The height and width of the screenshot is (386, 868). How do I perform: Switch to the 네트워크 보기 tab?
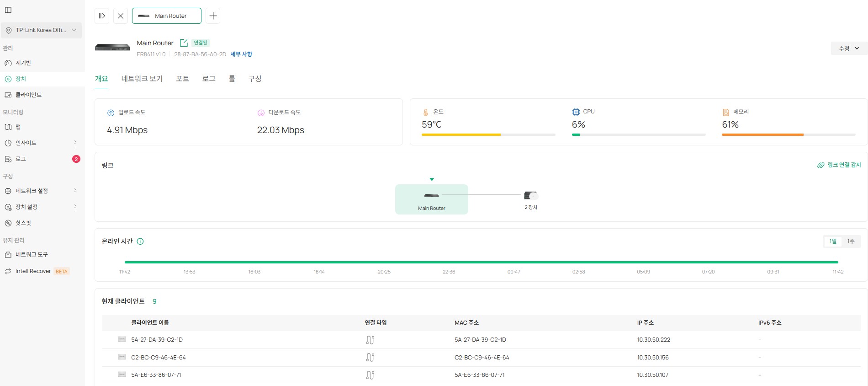tap(142, 79)
